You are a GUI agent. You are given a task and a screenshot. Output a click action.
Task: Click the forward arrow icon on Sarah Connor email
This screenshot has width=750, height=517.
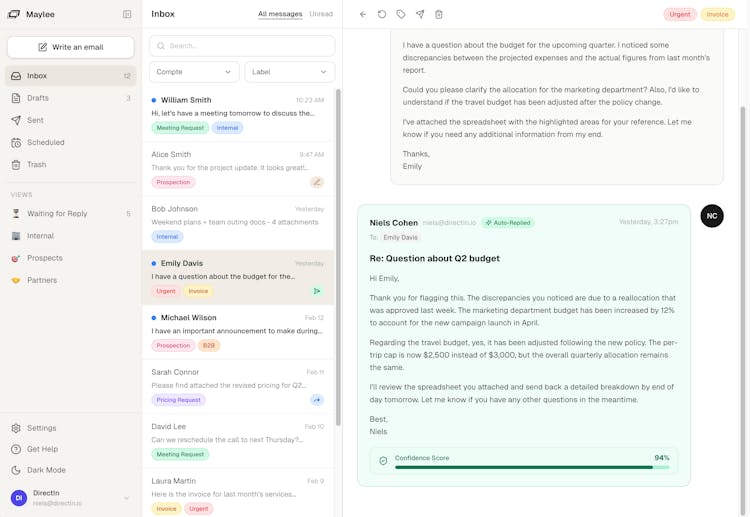(317, 400)
